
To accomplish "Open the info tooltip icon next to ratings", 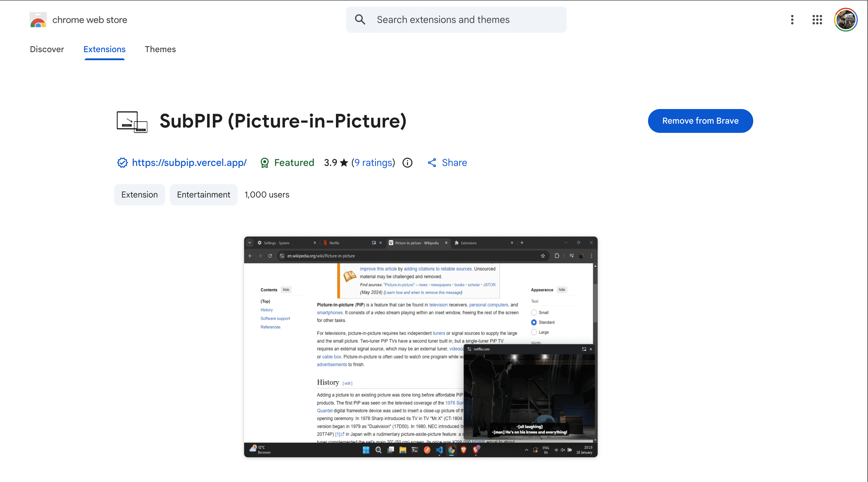I will [x=407, y=163].
